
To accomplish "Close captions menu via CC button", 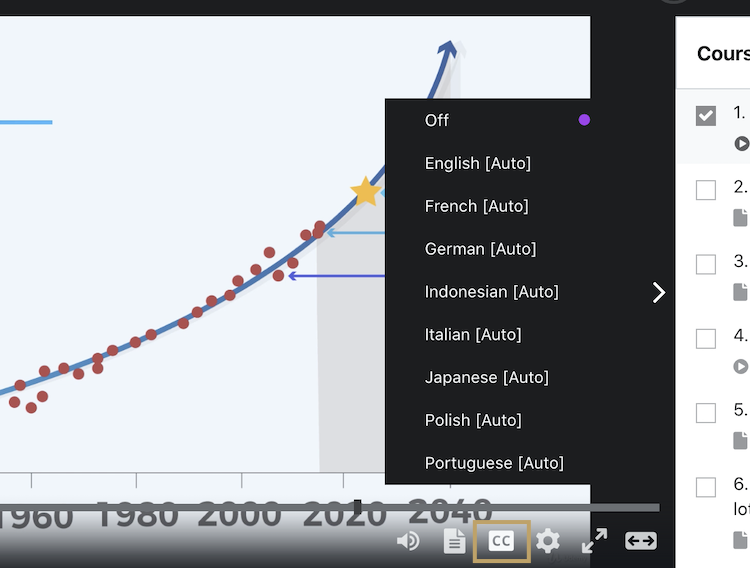I will click(501, 541).
